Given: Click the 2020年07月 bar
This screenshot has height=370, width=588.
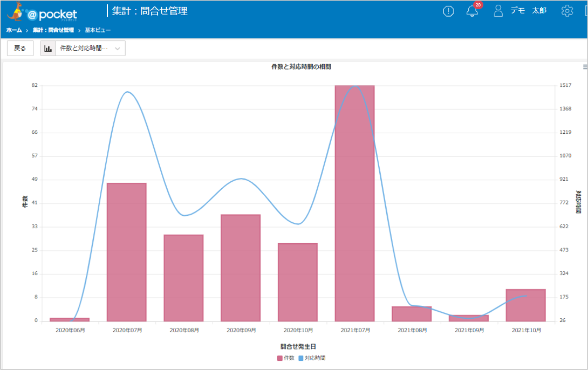Looking at the screenshot, I should [x=126, y=252].
